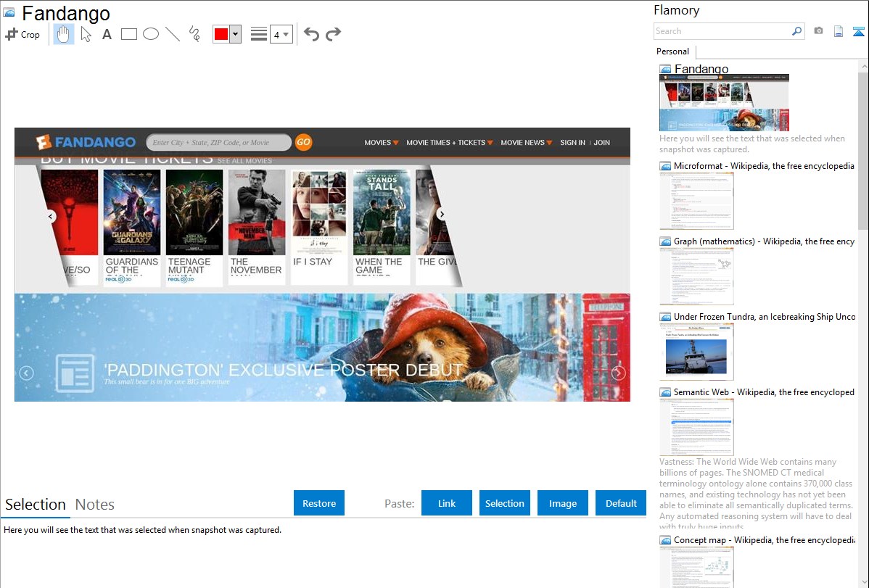Click the camera capture icon

pyautogui.click(x=818, y=31)
